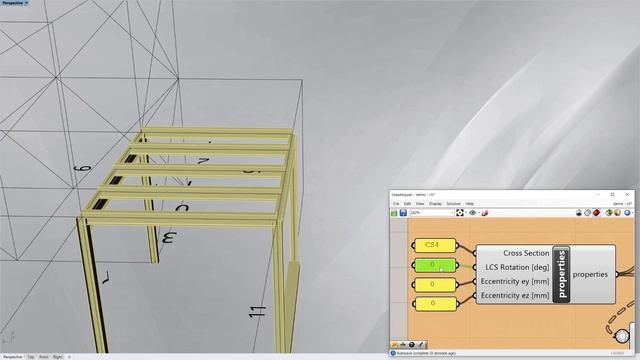Select the Eccentricity ez value panel

[x=435, y=304]
